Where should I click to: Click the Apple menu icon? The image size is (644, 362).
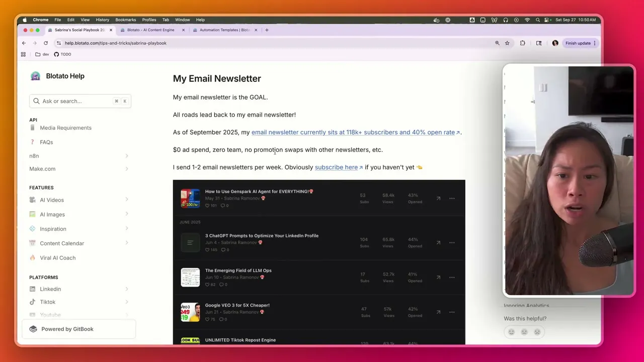click(x=25, y=20)
